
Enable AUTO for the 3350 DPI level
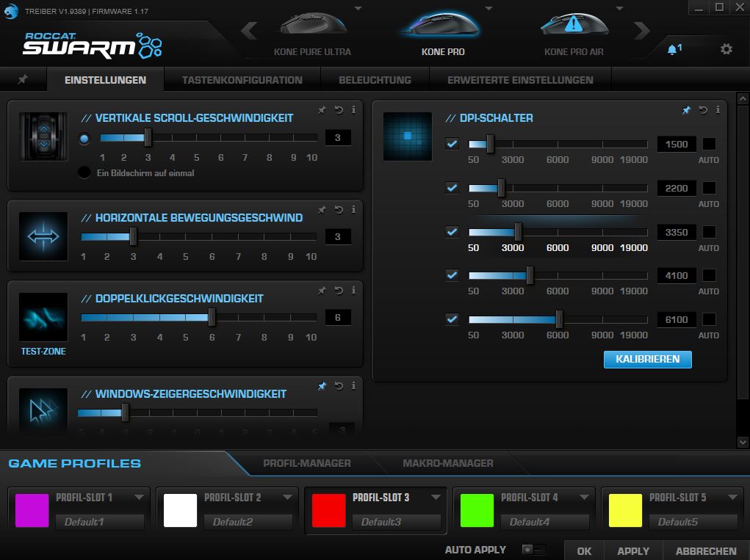[x=709, y=232]
